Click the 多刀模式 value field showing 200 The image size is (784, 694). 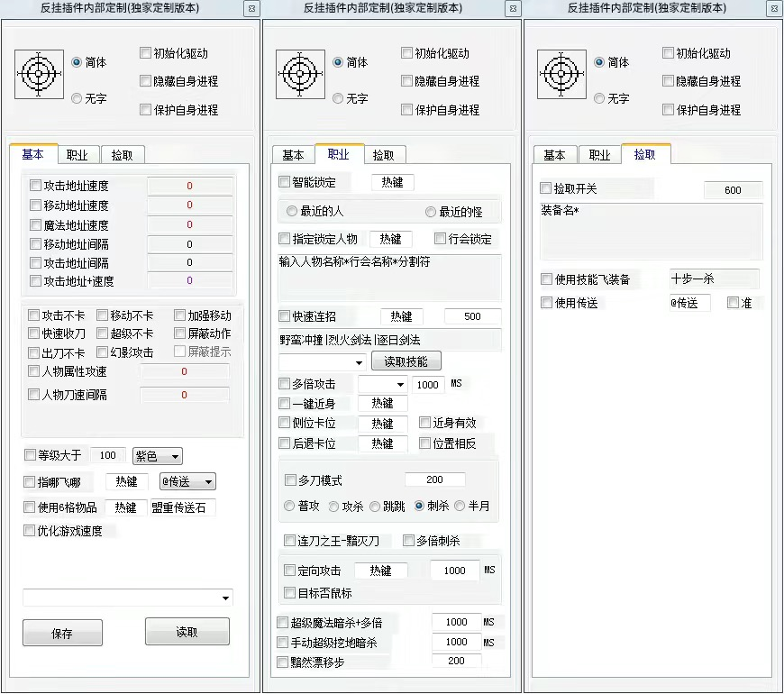[435, 479]
